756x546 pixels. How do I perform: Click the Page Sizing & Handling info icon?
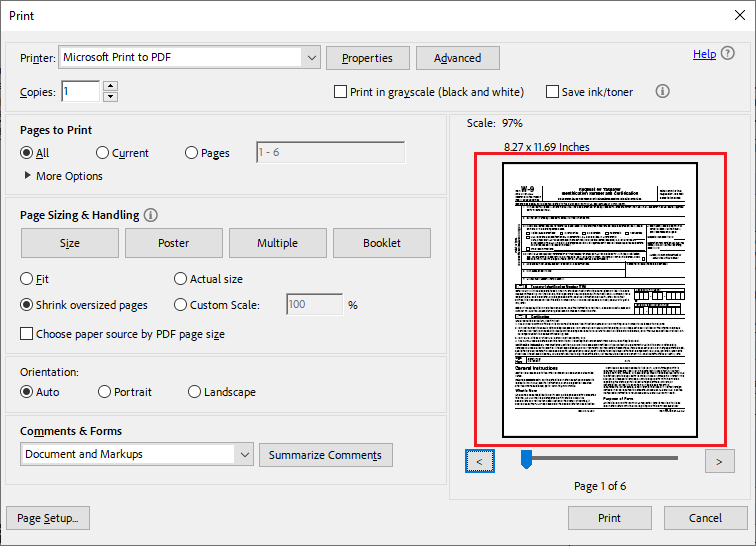click(150, 215)
